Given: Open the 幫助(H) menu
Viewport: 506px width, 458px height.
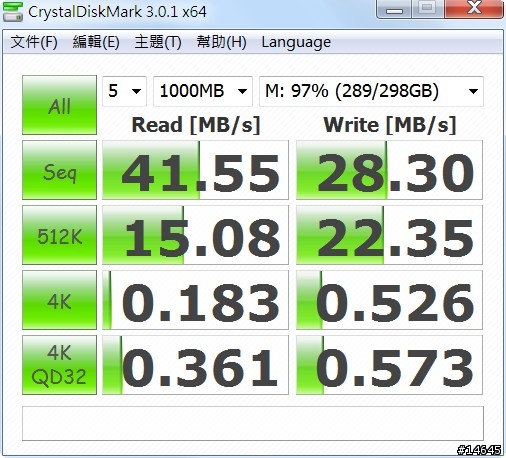Looking at the screenshot, I should [x=221, y=42].
